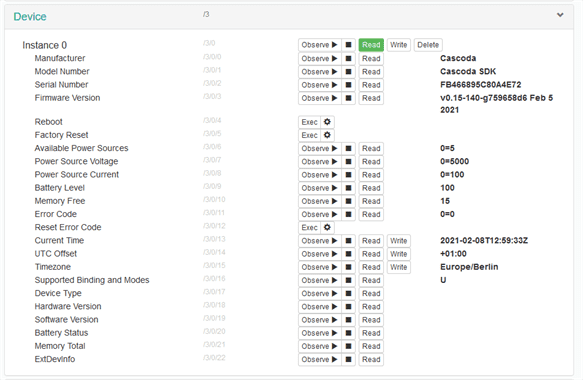Read the Error Code resource

[x=371, y=215]
